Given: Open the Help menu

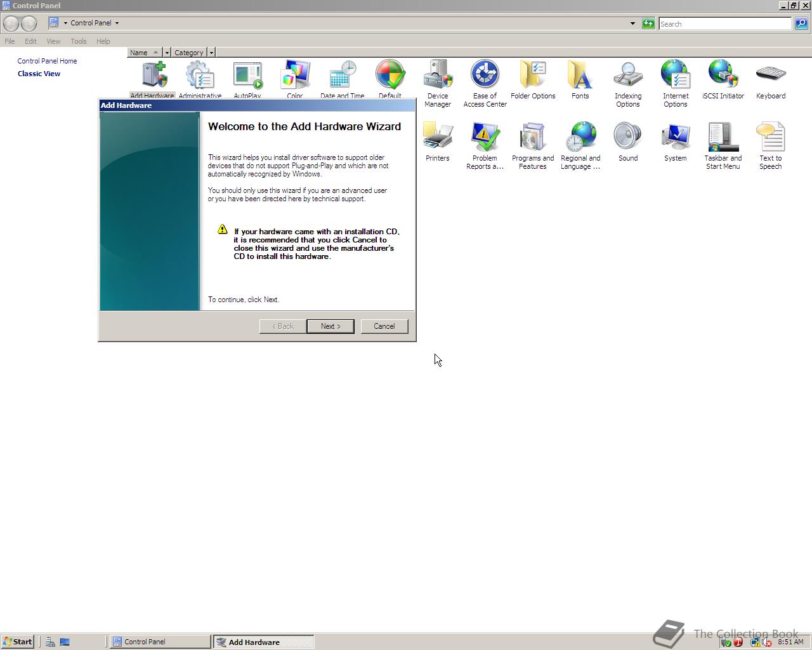Looking at the screenshot, I should pos(103,41).
